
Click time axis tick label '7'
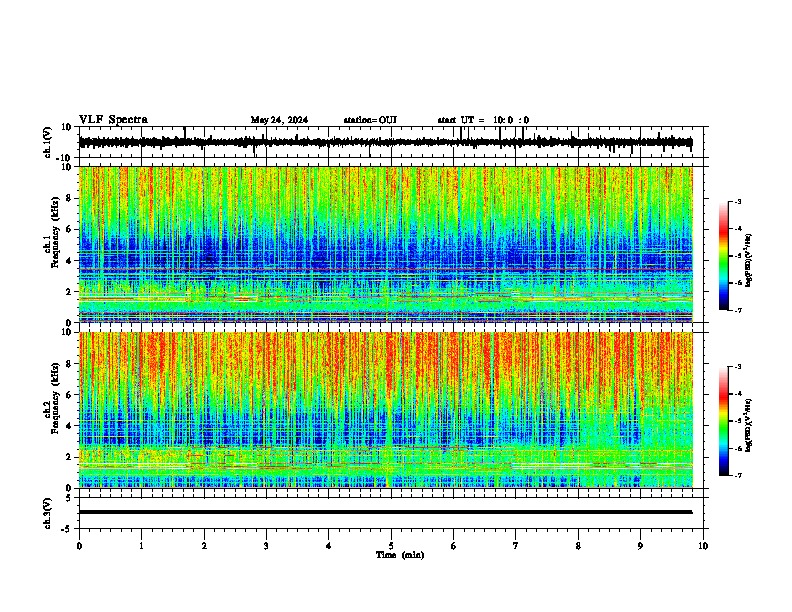click(516, 546)
